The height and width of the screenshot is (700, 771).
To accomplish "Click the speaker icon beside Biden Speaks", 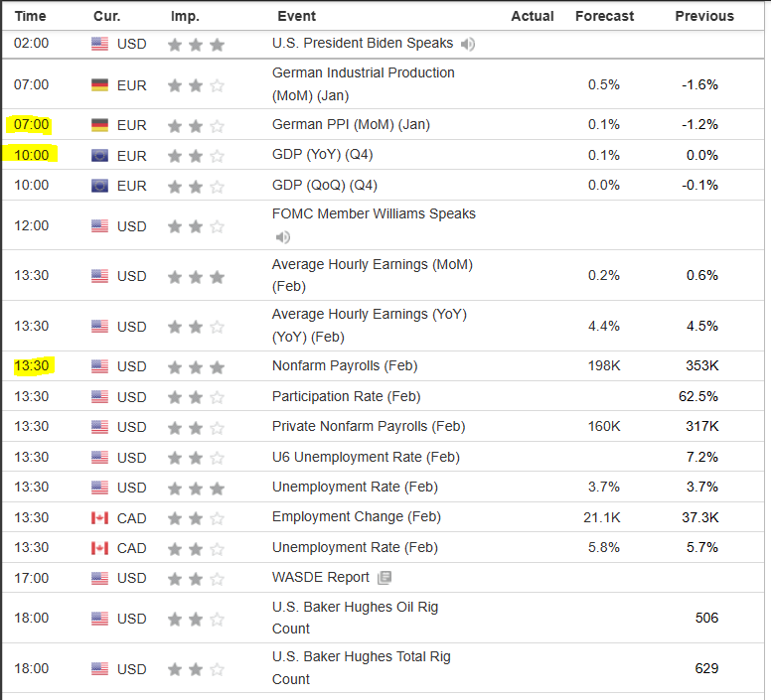I will tap(468, 44).
